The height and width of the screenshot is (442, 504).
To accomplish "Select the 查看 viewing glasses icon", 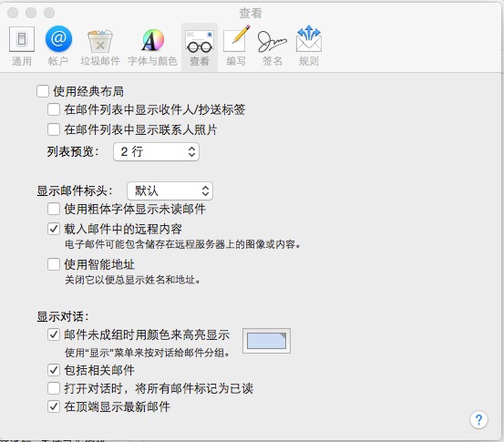I will coord(200,42).
